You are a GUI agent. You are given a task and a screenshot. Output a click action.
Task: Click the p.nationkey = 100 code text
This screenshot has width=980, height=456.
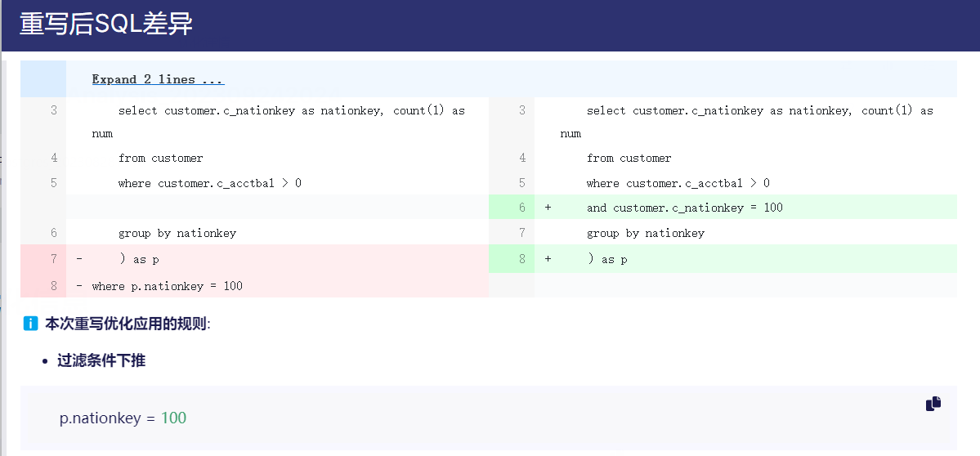coord(123,418)
